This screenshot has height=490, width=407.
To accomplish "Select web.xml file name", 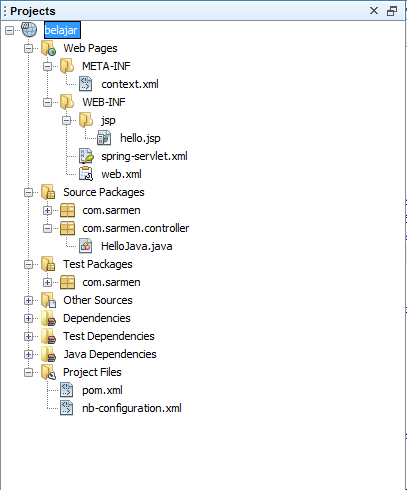I will (x=121, y=174).
